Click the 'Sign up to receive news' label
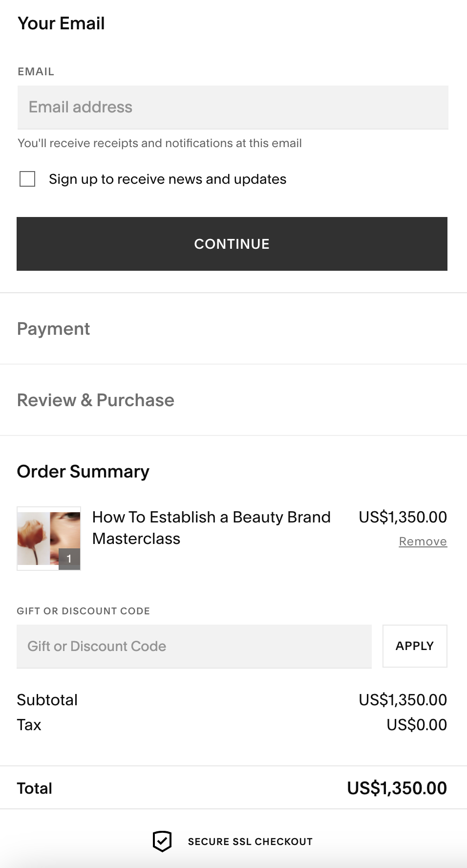Image resolution: width=467 pixels, height=868 pixels. (168, 179)
